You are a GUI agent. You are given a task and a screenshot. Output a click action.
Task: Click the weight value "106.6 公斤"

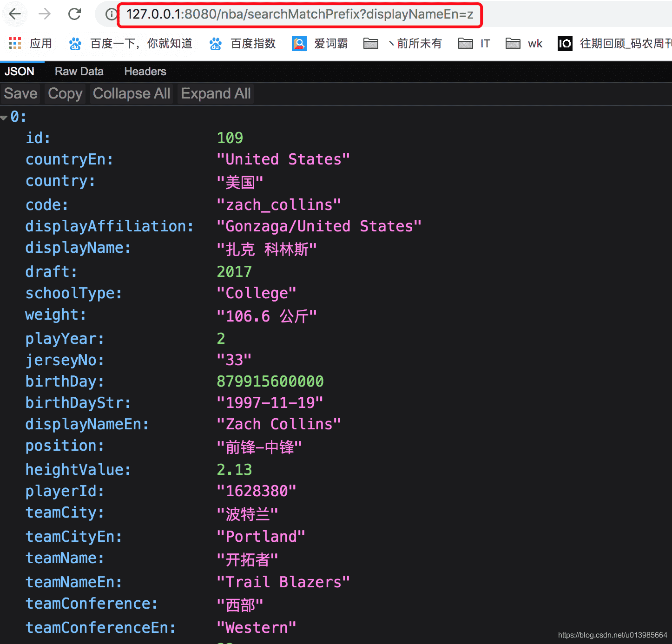(x=267, y=316)
